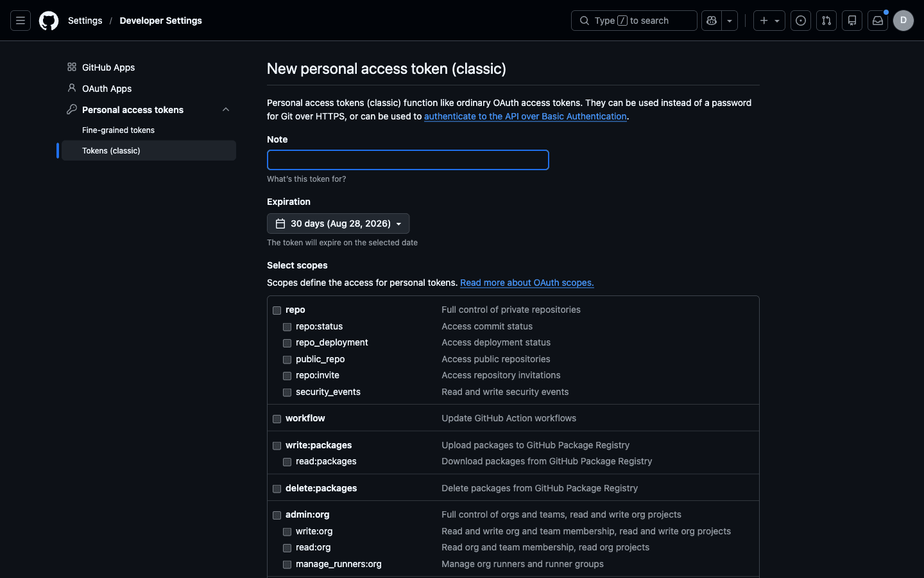Check the repo:status checkbox

[x=287, y=327]
